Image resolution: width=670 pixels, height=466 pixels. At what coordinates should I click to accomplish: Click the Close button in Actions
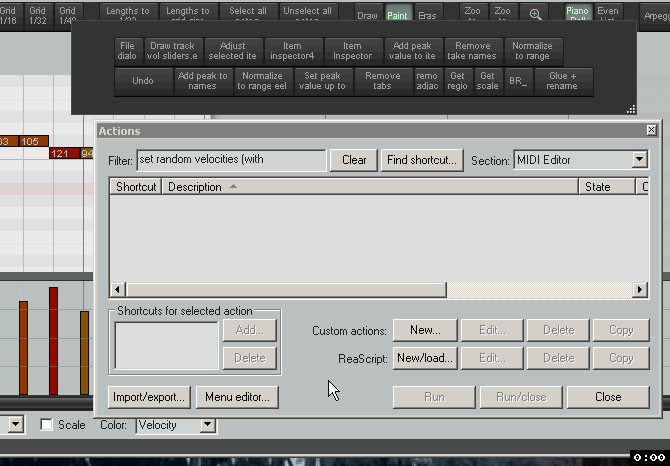(608, 397)
